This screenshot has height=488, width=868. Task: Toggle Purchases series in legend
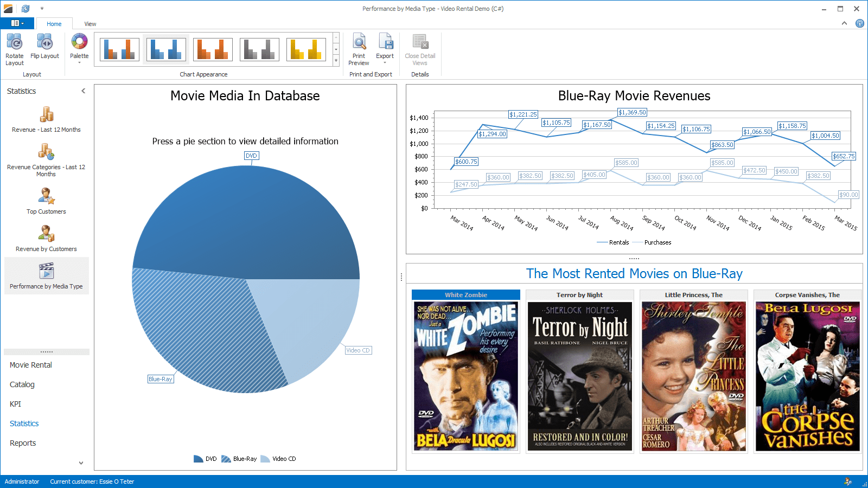(x=652, y=242)
